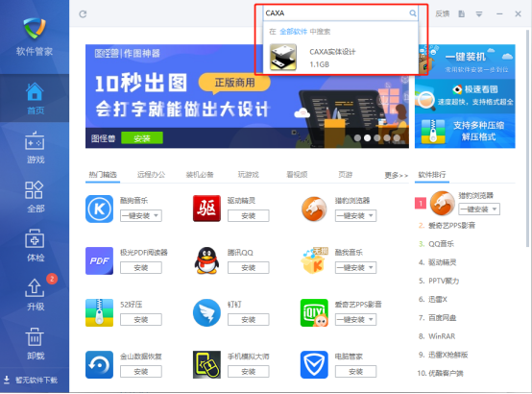Click the 极光PDF阅读器 icon
This screenshot has width=532, height=394.
click(100, 260)
